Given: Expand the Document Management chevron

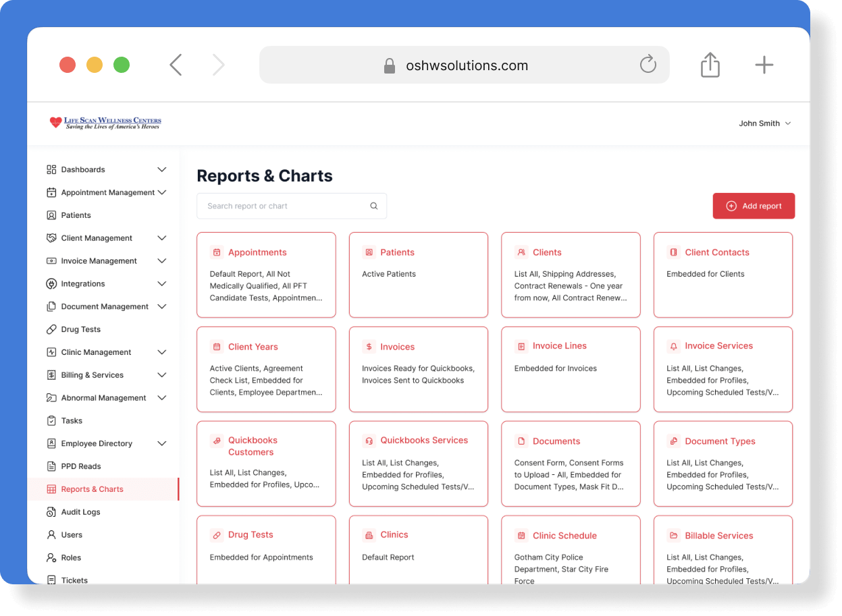Looking at the screenshot, I should [x=162, y=306].
